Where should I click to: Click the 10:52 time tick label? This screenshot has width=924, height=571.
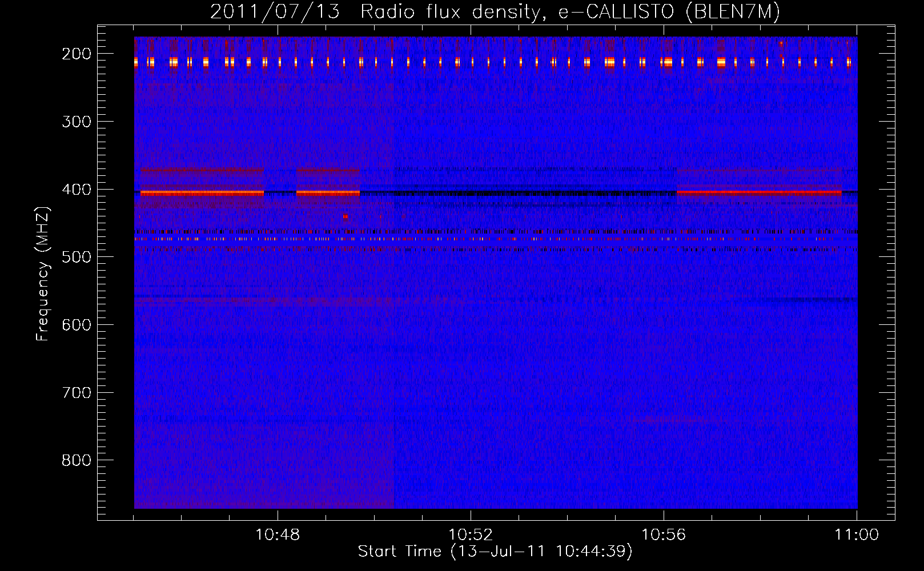471,535
